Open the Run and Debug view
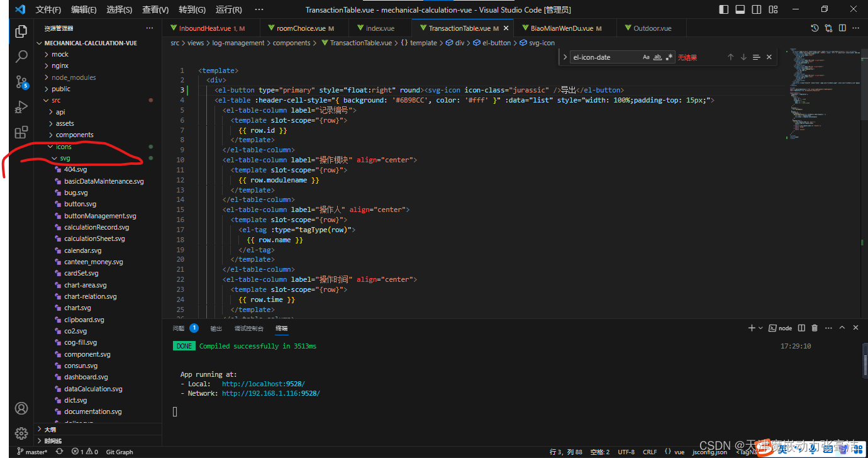Image resolution: width=868 pixels, height=458 pixels. pyautogui.click(x=21, y=107)
